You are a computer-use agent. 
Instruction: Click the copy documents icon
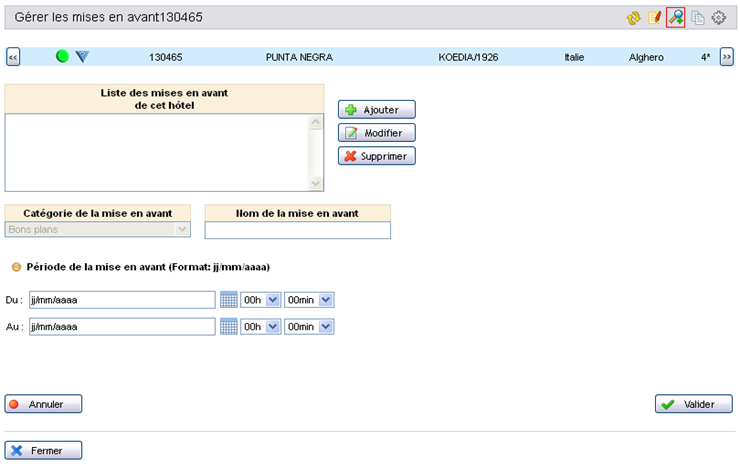point(698,18)
